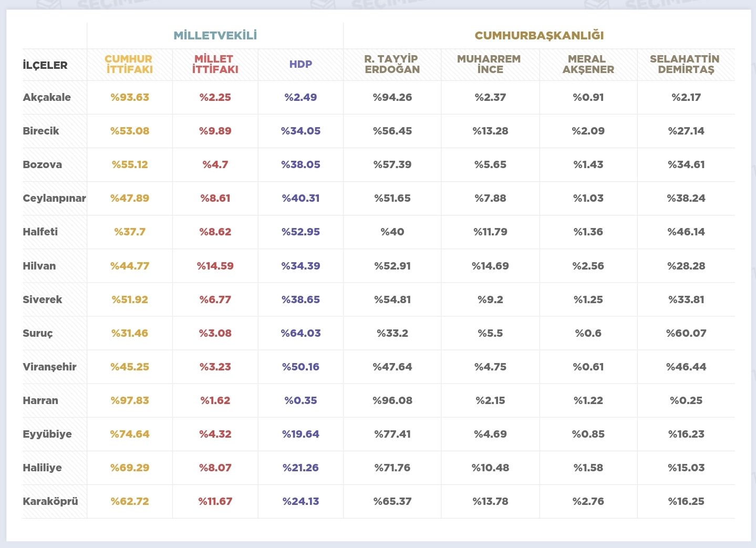
Task: Click the R. TAYYİP ERDOĞAN header
Action: 392,64
